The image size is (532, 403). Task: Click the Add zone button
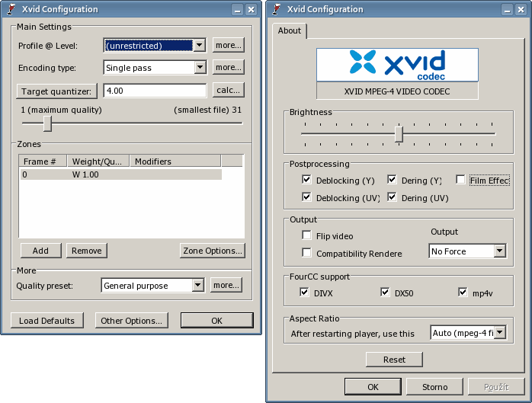tap(40, 251)
